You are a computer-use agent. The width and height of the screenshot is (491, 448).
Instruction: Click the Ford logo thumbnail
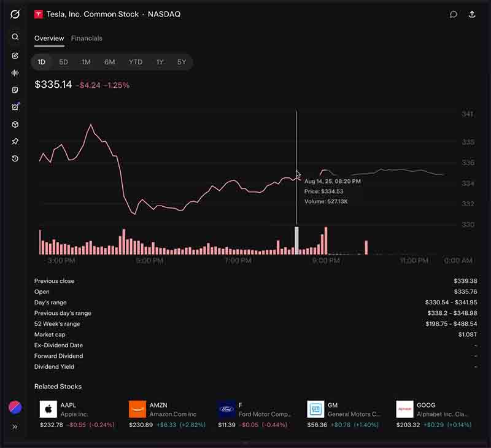coord(226,409)
